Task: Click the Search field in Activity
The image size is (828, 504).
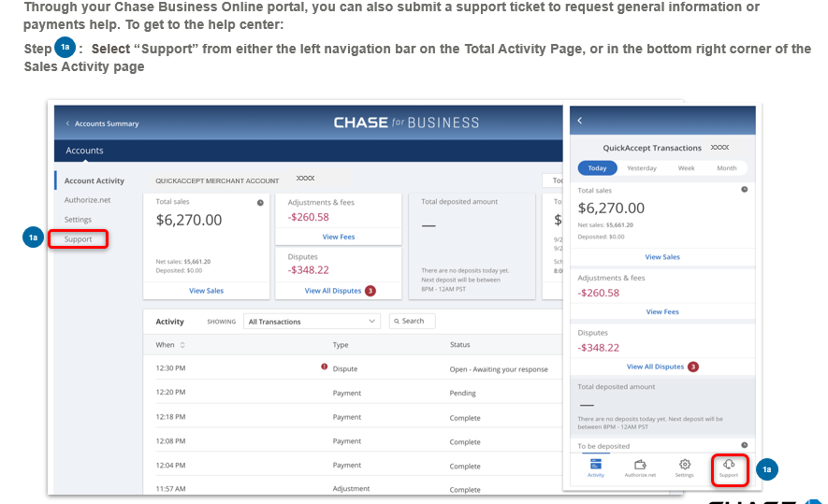Action: [x=413, y=321]
